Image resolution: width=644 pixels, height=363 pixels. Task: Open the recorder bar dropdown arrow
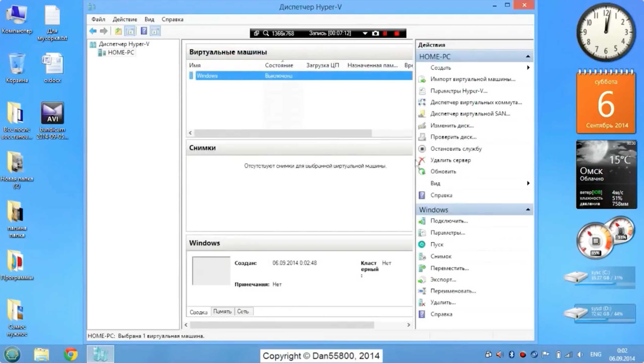365,33
